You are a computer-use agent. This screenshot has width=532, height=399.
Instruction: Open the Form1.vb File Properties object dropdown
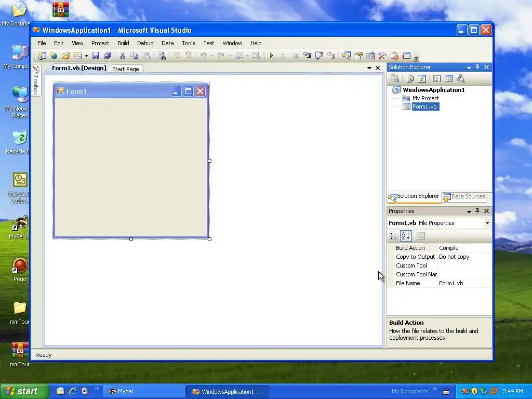point(487,223)
